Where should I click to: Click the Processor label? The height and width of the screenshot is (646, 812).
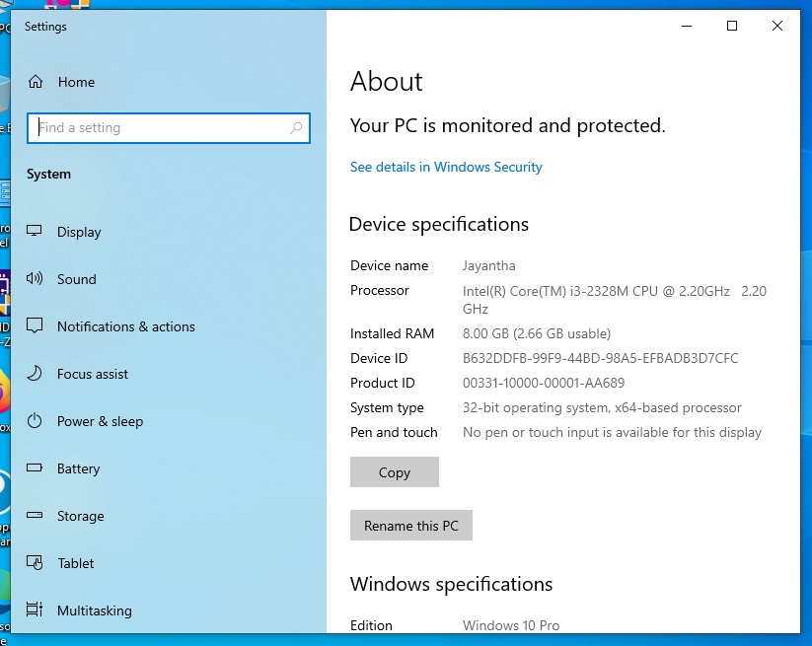click(380, 290)
